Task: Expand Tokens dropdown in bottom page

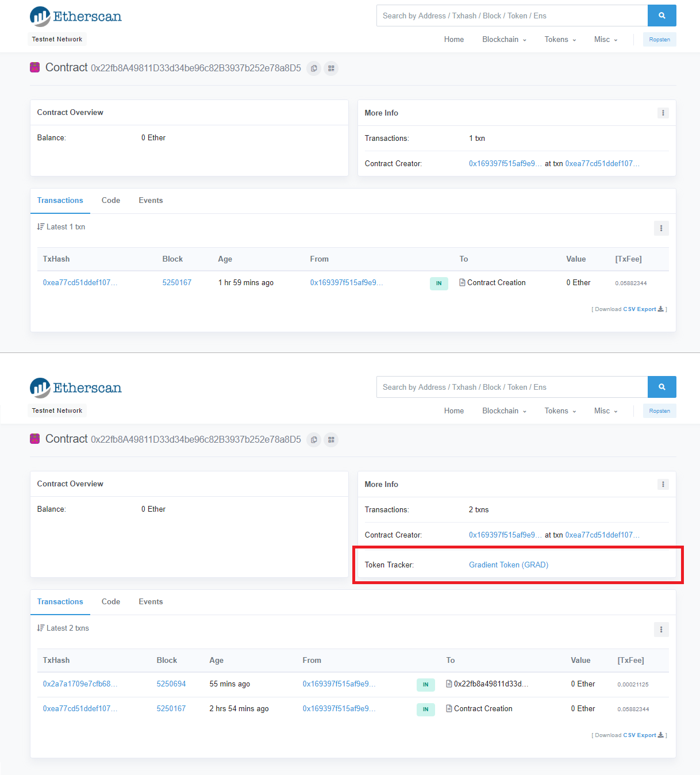Action: coord(560,410)
